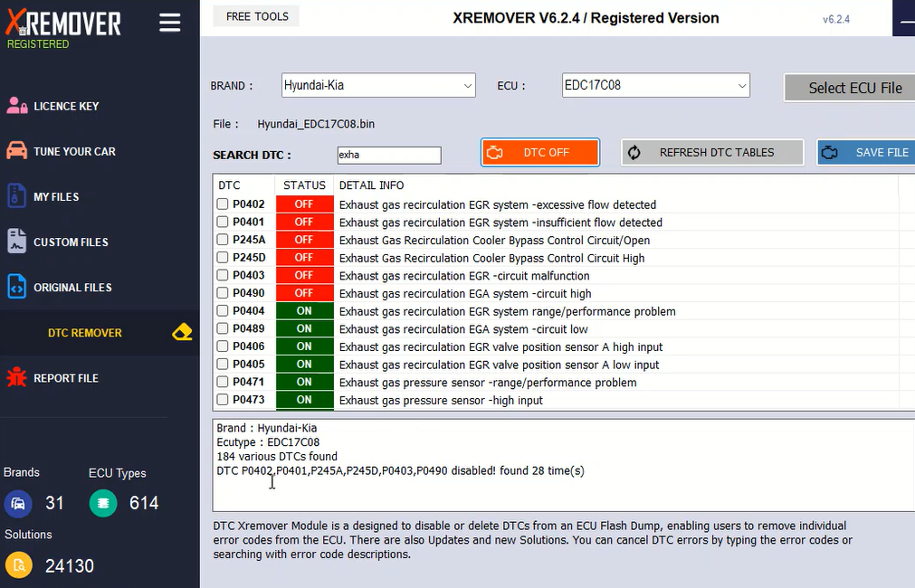Image resolution: width=915 pixels, height=588 pixels.
Task: Tick the P0401 checkbox
Action: (x=223, y=222)
